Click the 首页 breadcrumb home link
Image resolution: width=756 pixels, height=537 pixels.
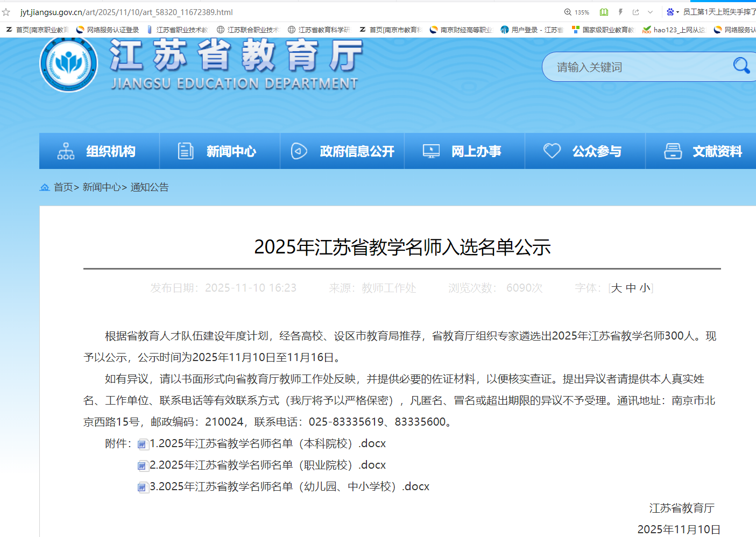63,187
